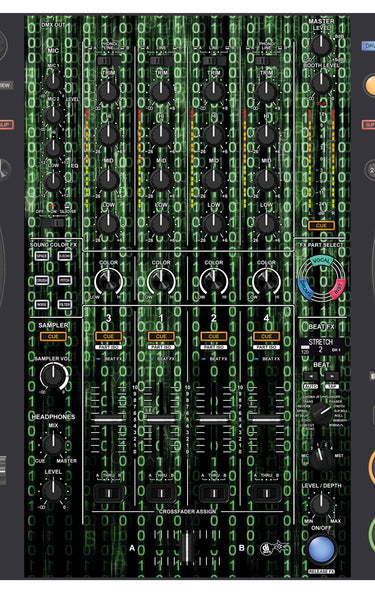Activate the CRUSH sound color FX button
This screenshot has width=375, height=596.
(42, 280)
